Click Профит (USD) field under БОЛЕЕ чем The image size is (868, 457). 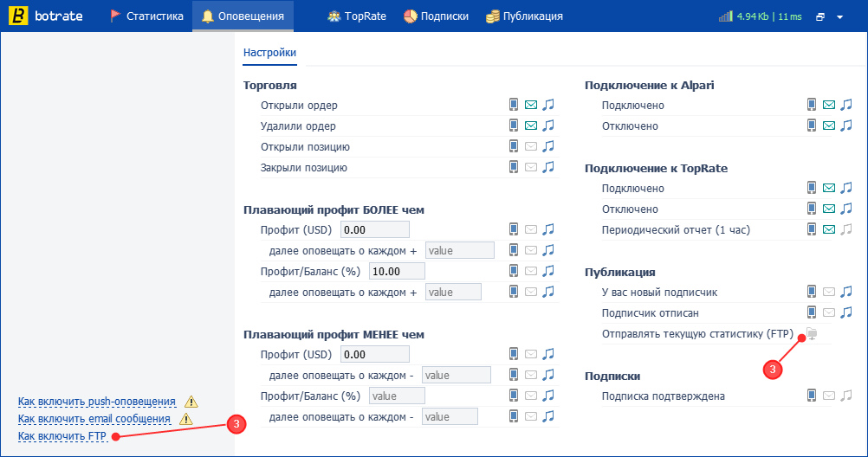click(375, 229)
